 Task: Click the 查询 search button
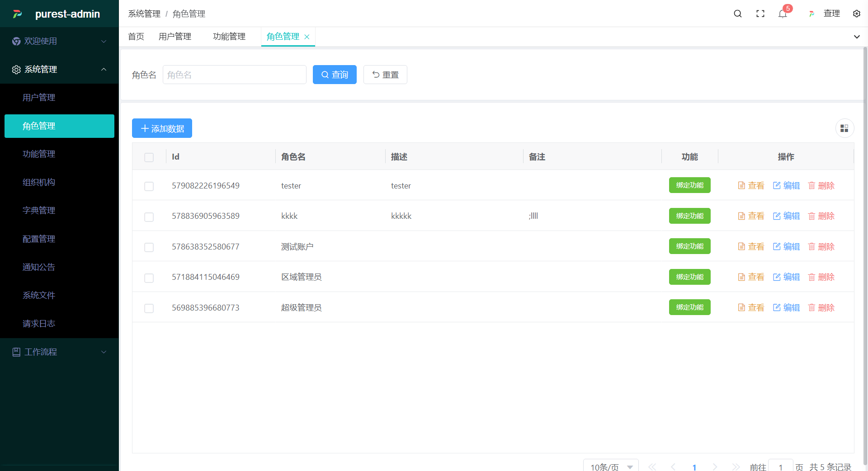(x=335, y=75)
